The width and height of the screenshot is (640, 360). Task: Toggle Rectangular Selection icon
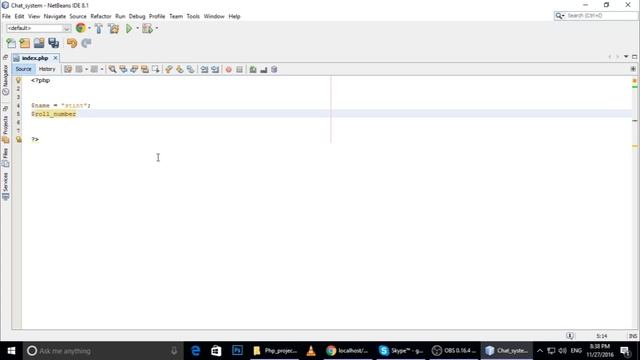click(x=156, y=69)
